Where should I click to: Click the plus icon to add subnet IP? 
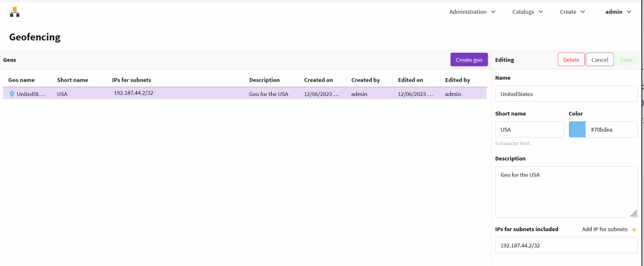pos(634,230)
